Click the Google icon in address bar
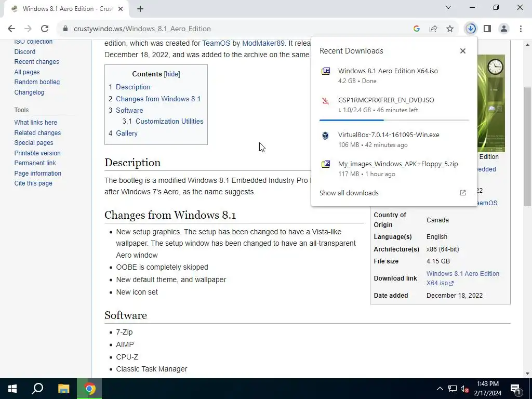The width and height of the screenshot is (532, 399). pos(417,29)
